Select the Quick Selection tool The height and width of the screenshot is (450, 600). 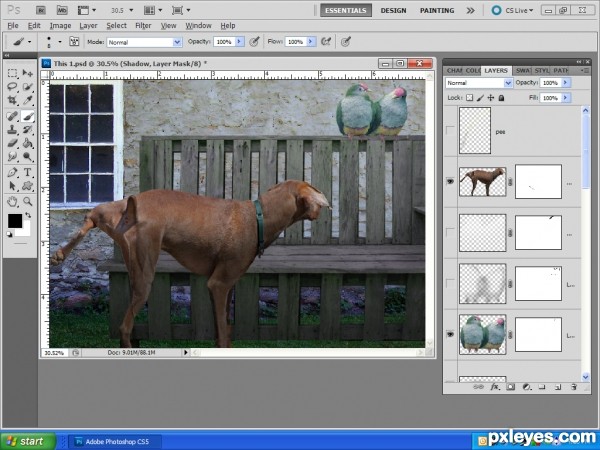[28, 87]
